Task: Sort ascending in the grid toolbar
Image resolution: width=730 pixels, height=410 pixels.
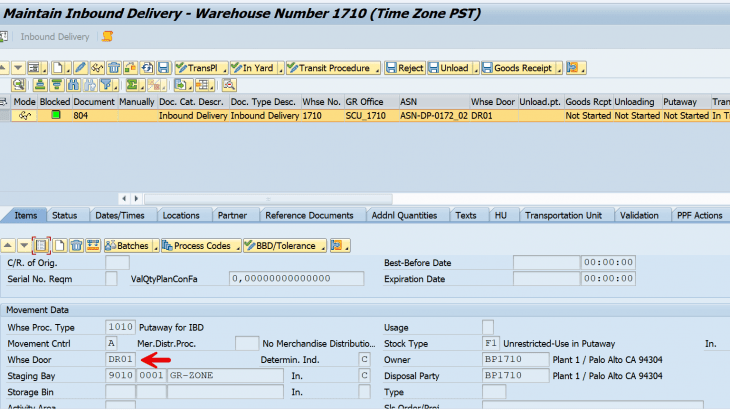Action: point(40,85)
